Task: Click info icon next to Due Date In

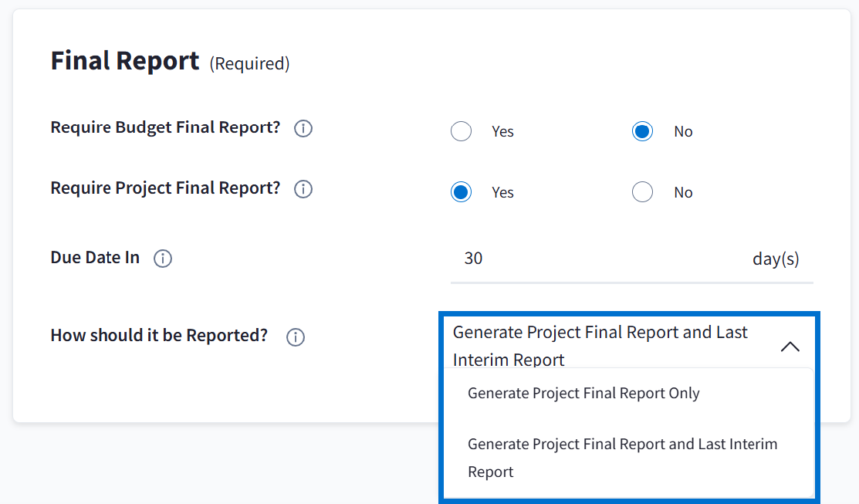Action: (x=163, y=259)
